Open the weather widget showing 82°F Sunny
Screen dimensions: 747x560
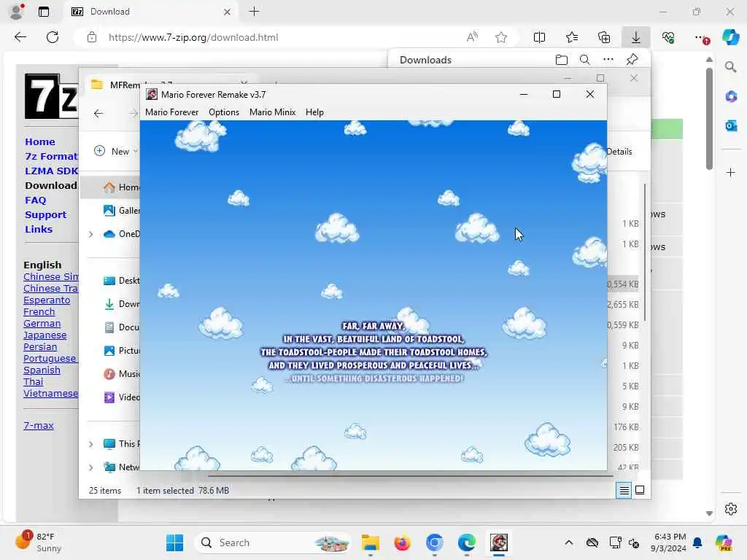click(x=38, y=542)
